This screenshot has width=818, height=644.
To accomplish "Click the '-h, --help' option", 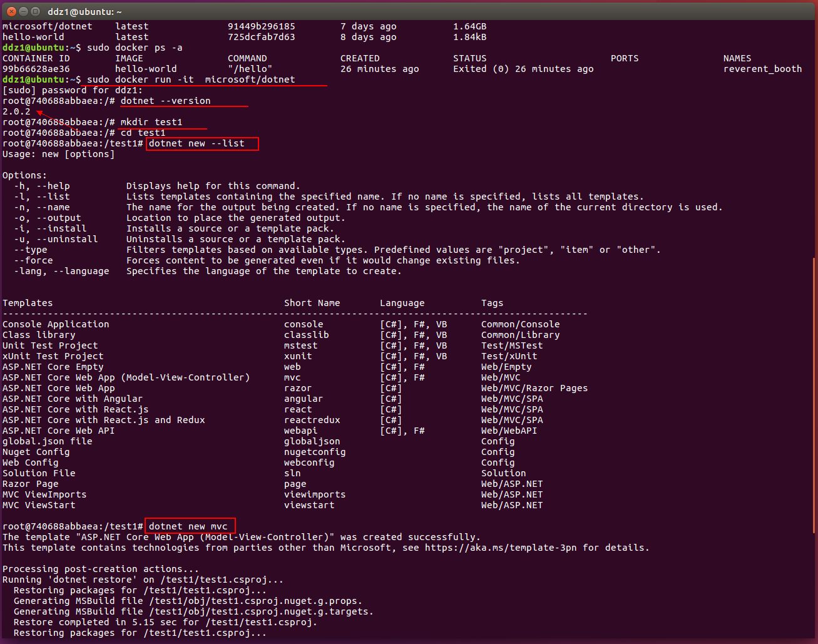I will (x=42, y=186).
